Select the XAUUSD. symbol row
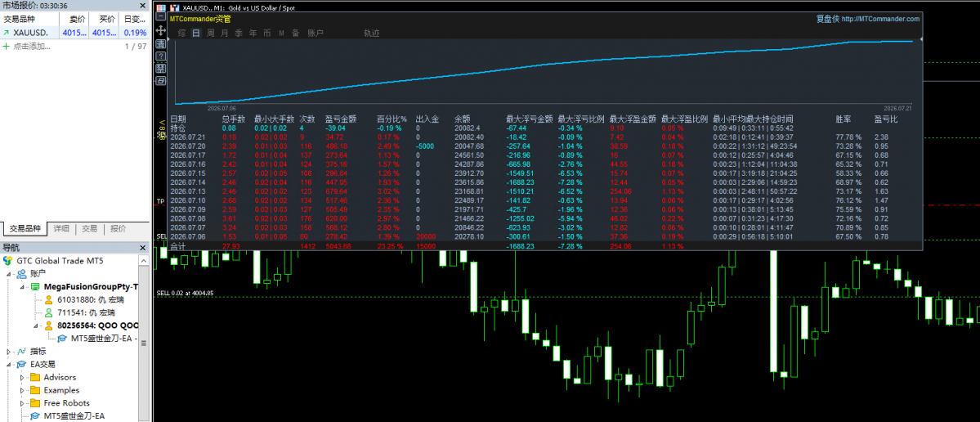This screenshot has height=422, width=980. point(75,33)
